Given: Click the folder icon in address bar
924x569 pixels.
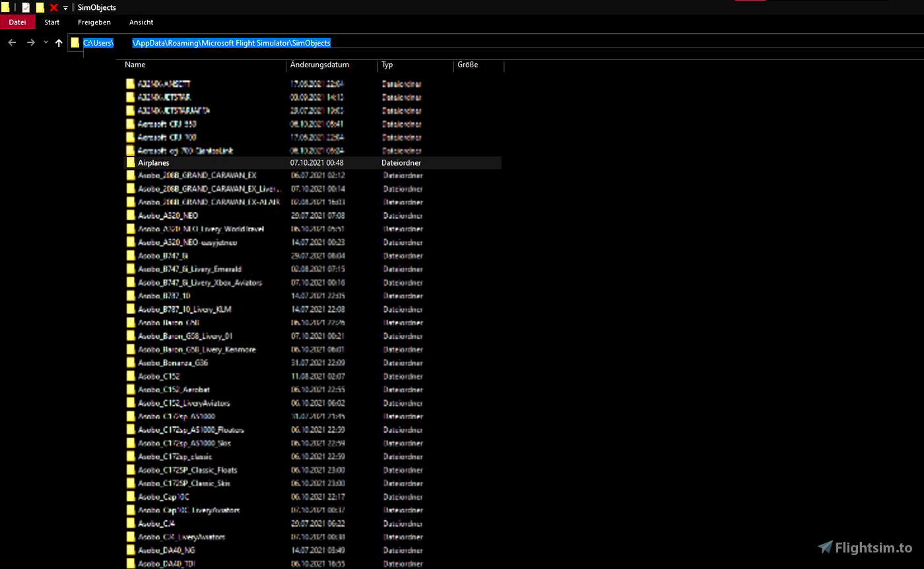Looking at the screenshot, I should click(x=75, y=43).
